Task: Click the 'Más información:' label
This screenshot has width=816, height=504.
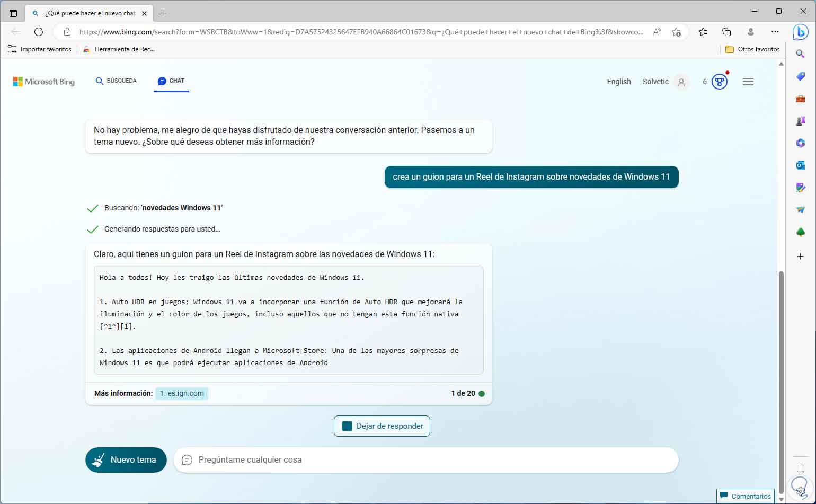Action: pos(123,393)
